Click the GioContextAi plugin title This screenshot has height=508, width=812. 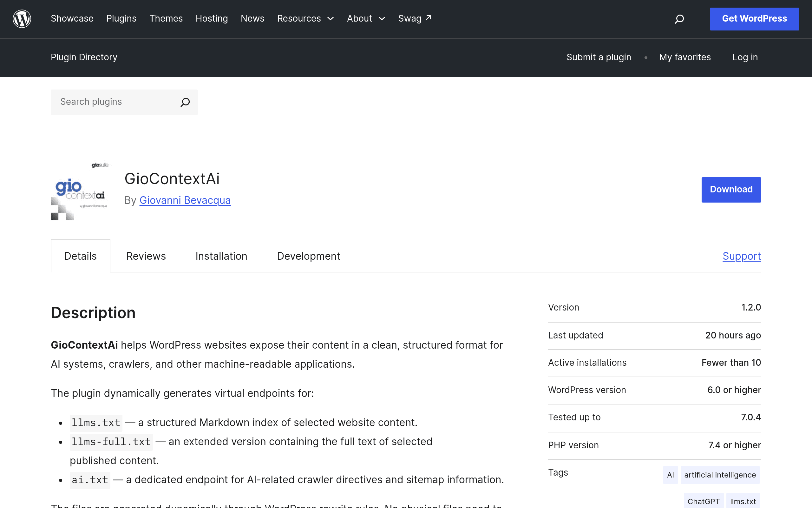(x=172, y=179)
